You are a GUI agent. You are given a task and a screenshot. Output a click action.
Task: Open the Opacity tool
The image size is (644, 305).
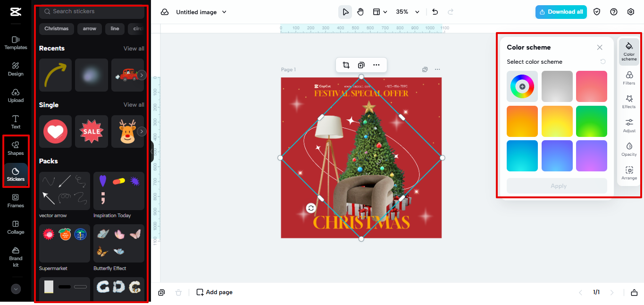(x=629, y=149)
